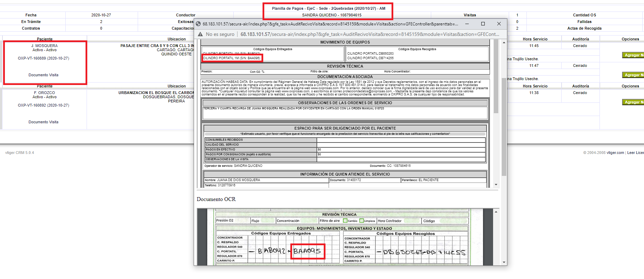Click handwritten code BAA095 in OCR scan
Image resolution: width=644 pixels, height=279 pixels.
307,251
